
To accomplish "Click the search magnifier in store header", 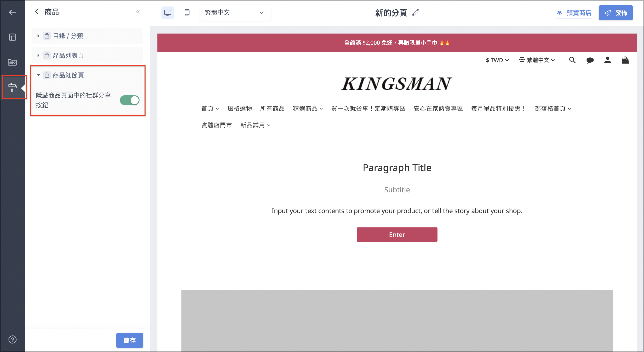I will pyautogui.click(x=572, y=60).
